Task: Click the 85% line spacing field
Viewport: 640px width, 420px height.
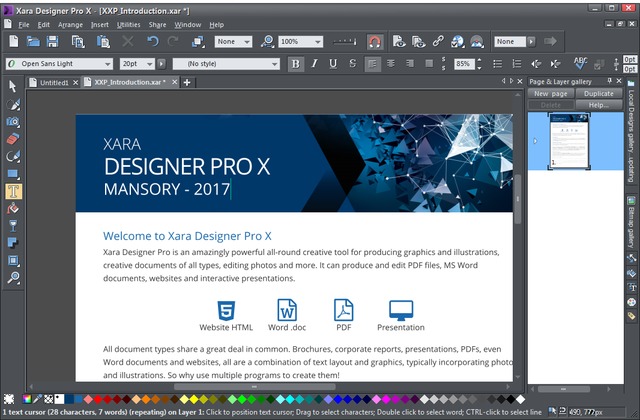Action: point(464,64)
